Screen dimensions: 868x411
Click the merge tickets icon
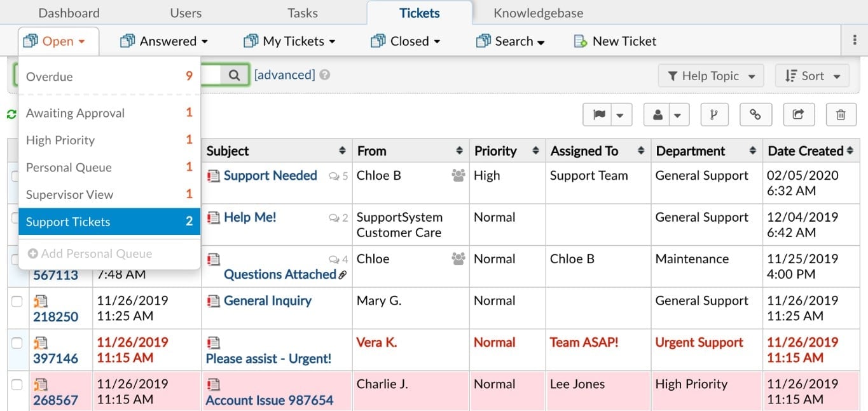click(714, 114)
